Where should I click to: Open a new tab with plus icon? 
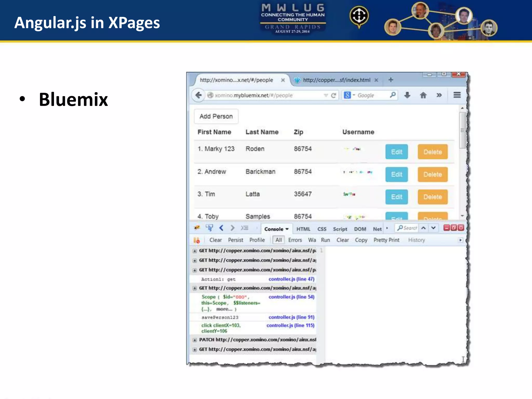click(391, 80)
